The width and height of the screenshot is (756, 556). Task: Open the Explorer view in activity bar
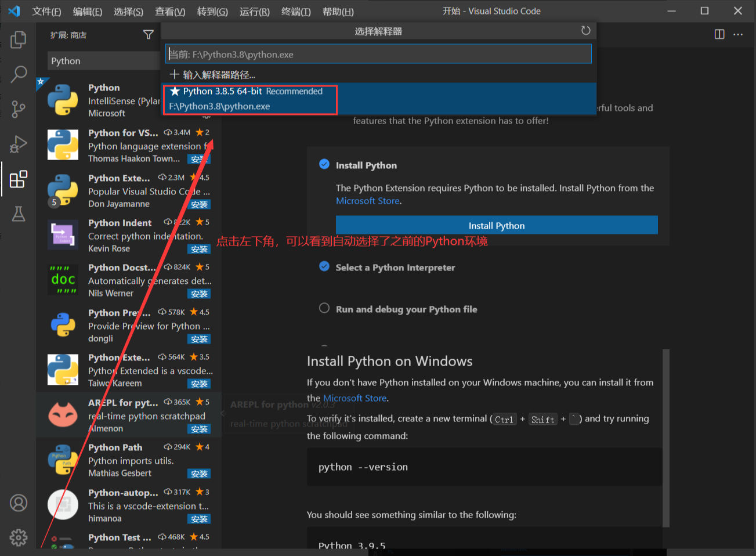click(19, 39)
